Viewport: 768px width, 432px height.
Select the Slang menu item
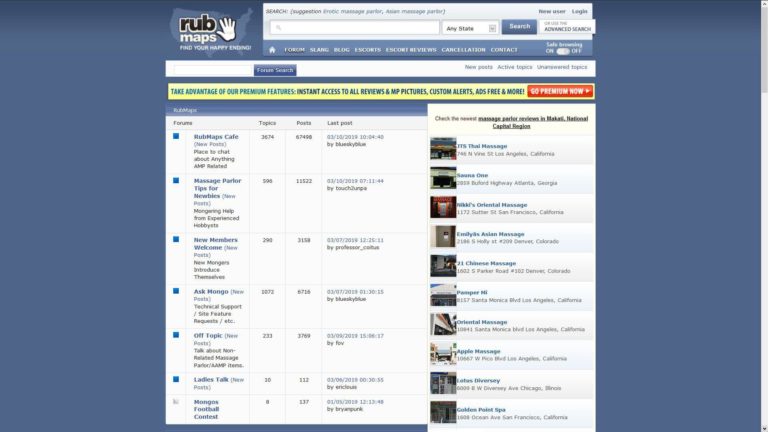319,49
